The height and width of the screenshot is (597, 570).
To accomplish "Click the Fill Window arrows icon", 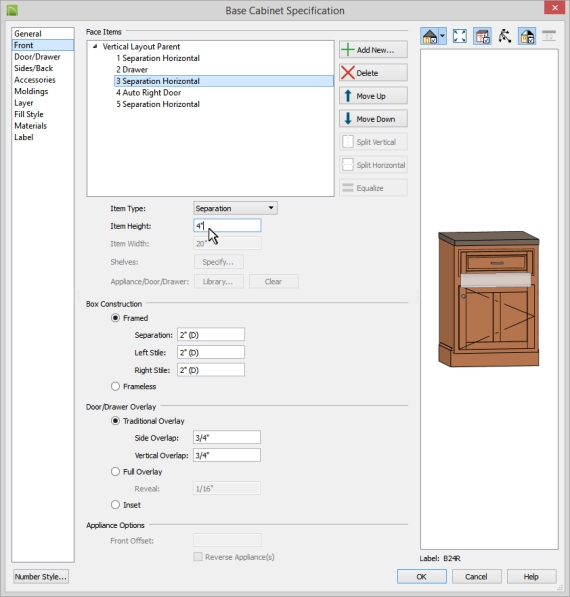I will tap(460, 37).
